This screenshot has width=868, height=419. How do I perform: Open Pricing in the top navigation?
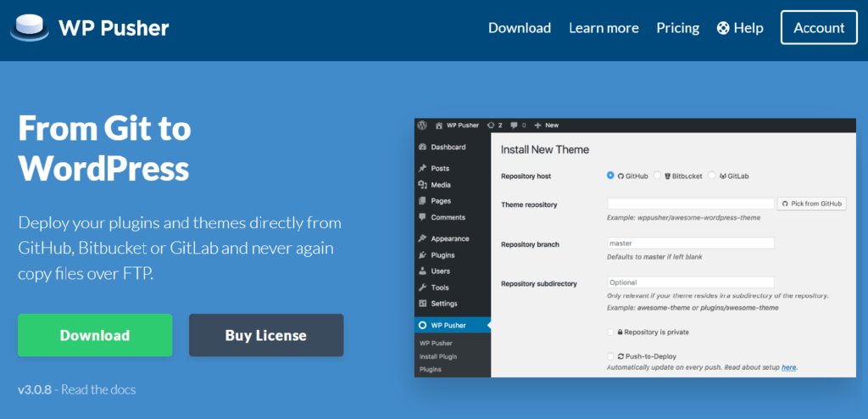coord(677,28)
